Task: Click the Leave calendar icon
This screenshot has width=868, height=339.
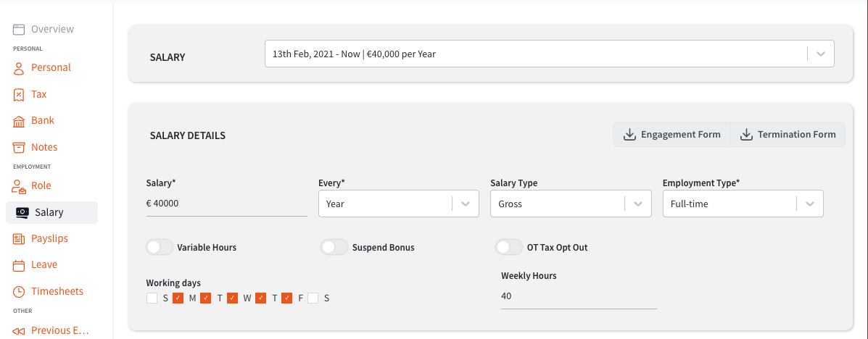Action: [19, 265]
